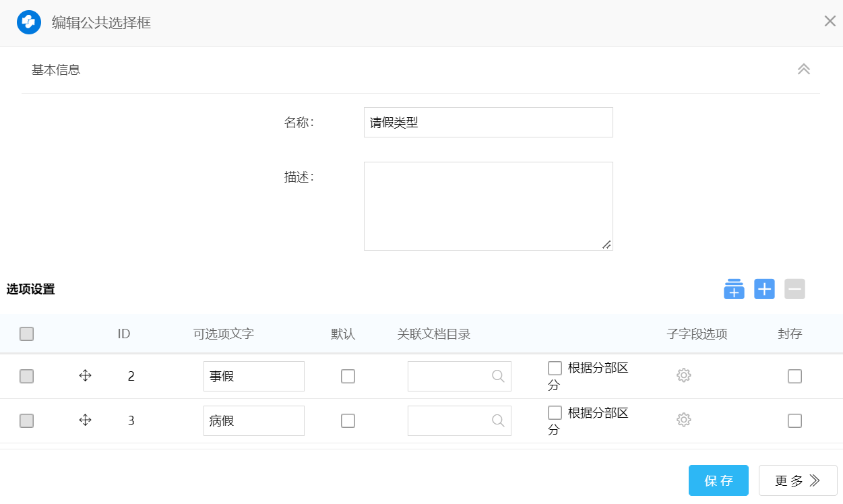Open 子字段选项 gear for option 事假
The width and height of the screenshot is (843, 504).
pos(683,375)
